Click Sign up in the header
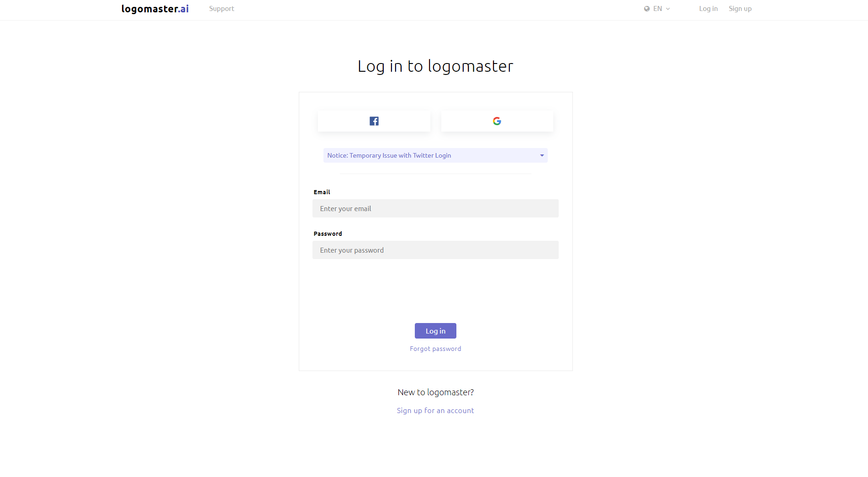868x477 pixels. tap(740, 8)
